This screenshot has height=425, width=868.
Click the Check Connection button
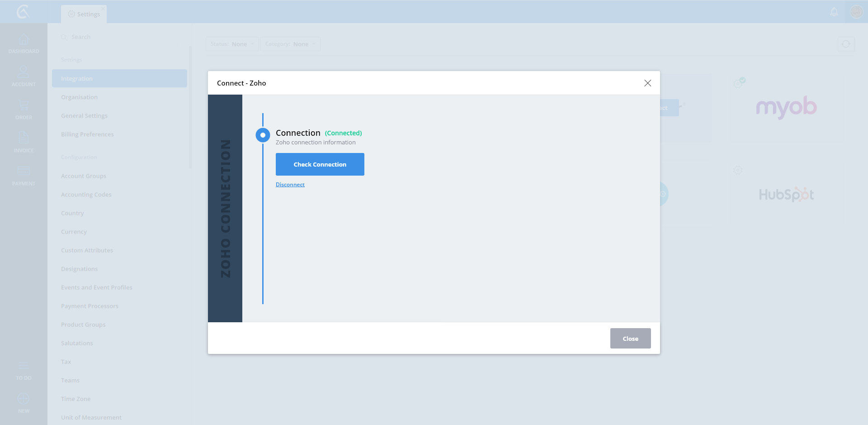320,164
